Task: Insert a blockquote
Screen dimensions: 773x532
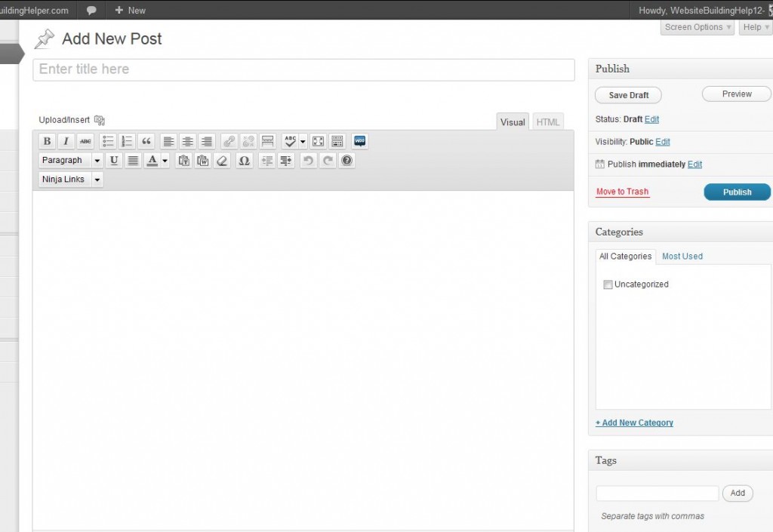Action: pyautogui.click(x=146, y=141)
